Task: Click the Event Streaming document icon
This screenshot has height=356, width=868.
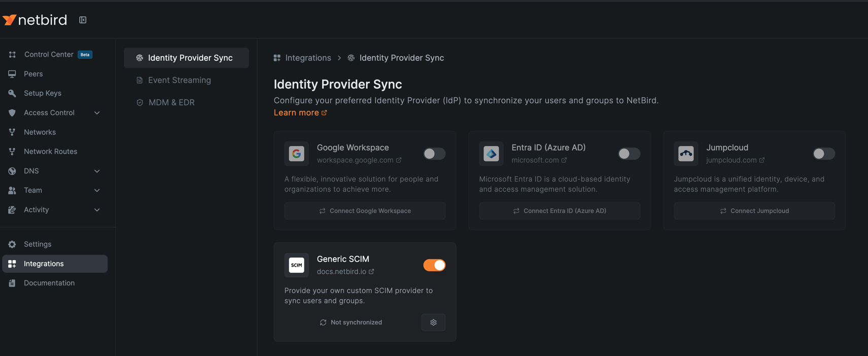Action: pyautogui.click(x=140, y=81)
